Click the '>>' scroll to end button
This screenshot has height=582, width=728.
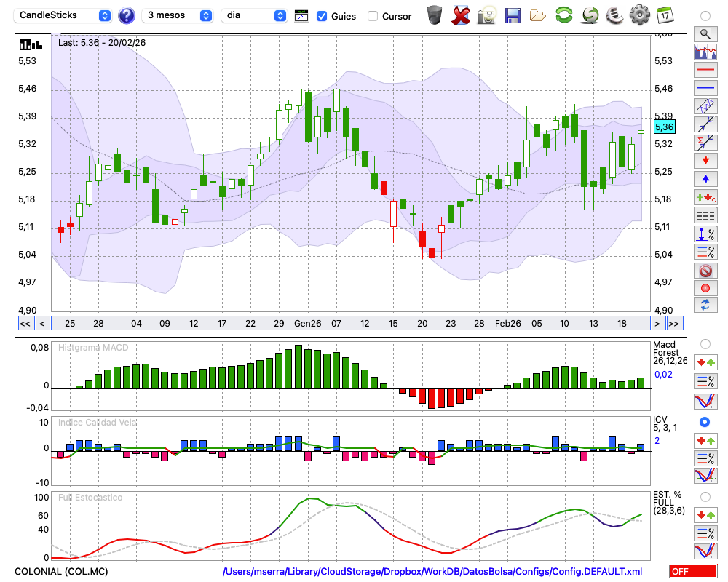[x=674, y=324]
